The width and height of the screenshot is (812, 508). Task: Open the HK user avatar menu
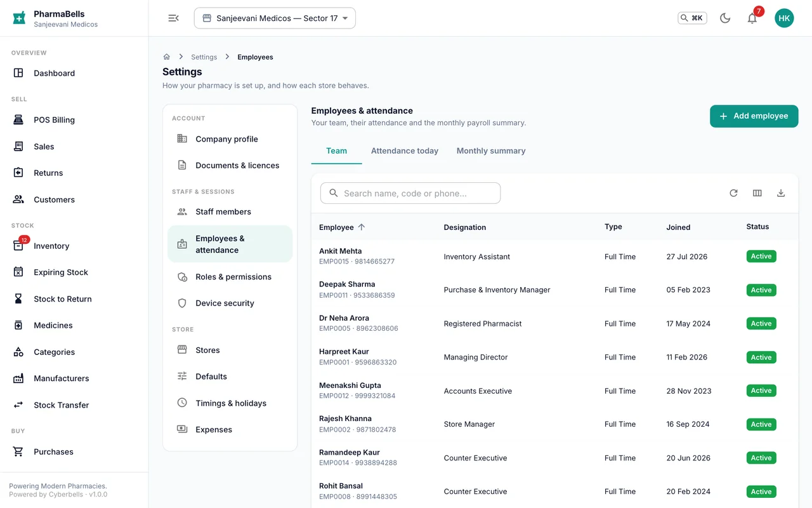(784, 18)
